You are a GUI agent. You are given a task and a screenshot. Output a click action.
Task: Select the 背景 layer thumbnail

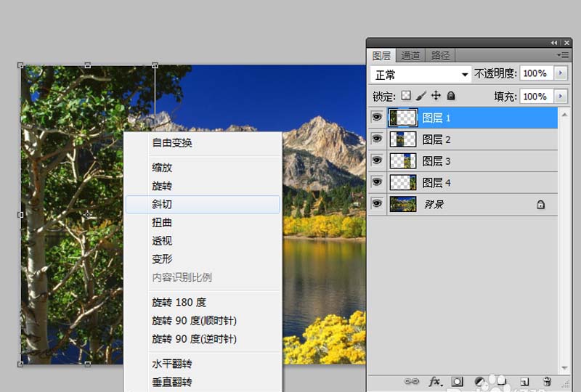coord(403,204)
